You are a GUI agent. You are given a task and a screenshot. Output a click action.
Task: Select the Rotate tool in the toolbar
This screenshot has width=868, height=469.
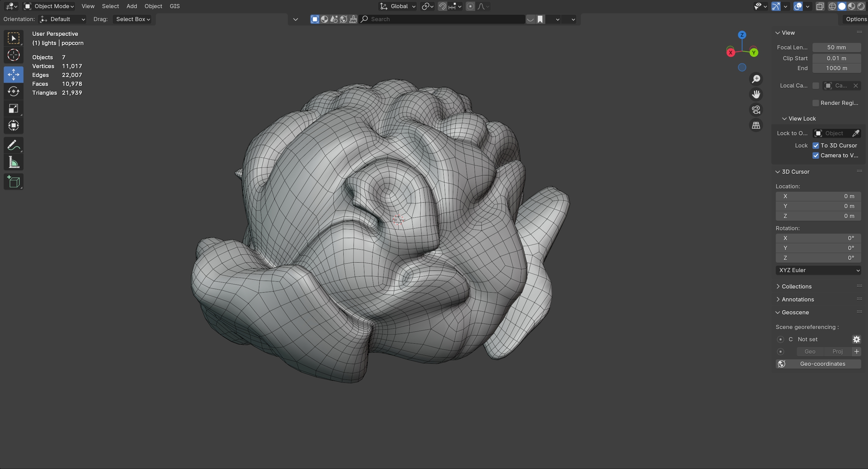(13, 91)
